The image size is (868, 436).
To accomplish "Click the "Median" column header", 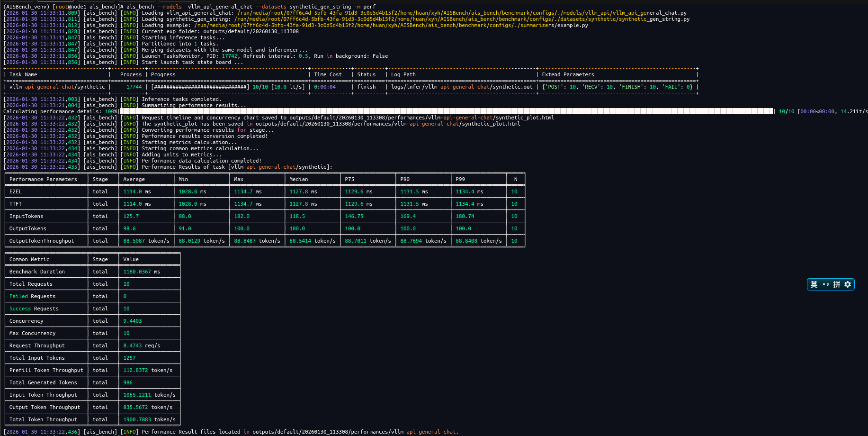I will (299, 179).
